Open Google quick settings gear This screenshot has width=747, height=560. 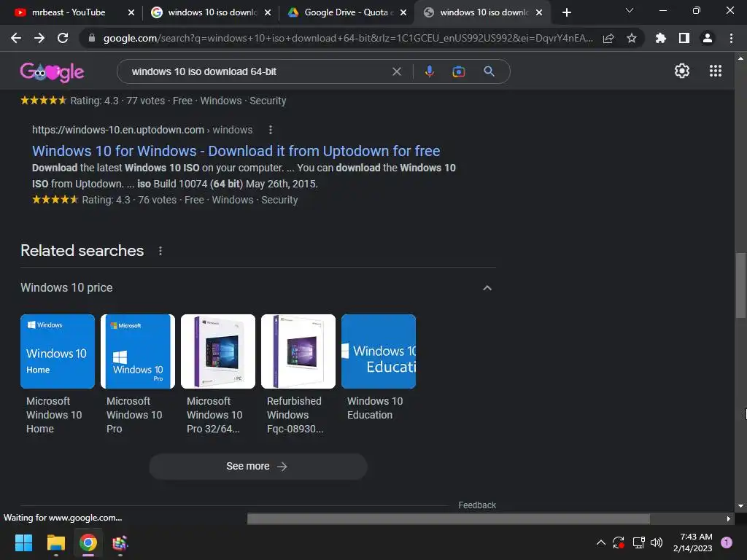click(x=682, y=71)
